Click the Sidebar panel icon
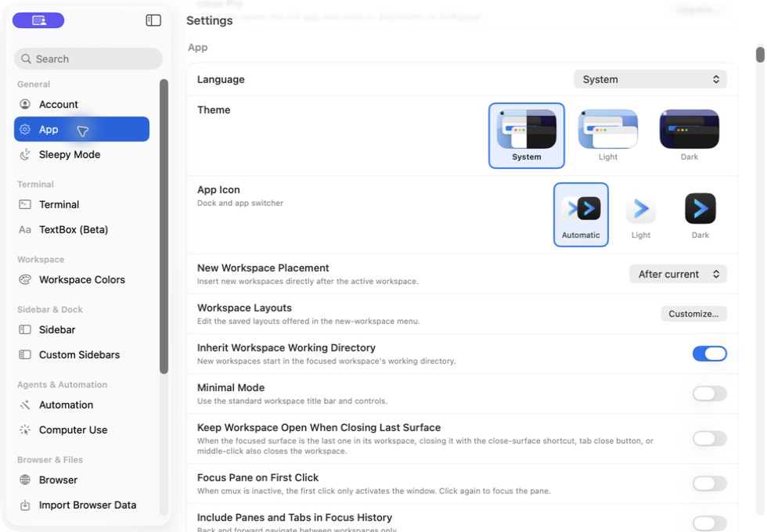Viewport: 767px width, 532px height. point(25,329)
